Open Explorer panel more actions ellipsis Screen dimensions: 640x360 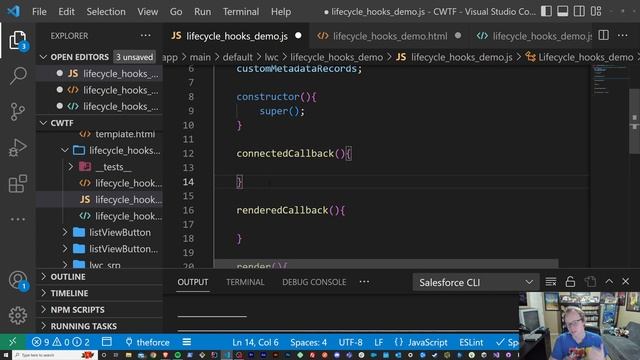tap(146, 36)
